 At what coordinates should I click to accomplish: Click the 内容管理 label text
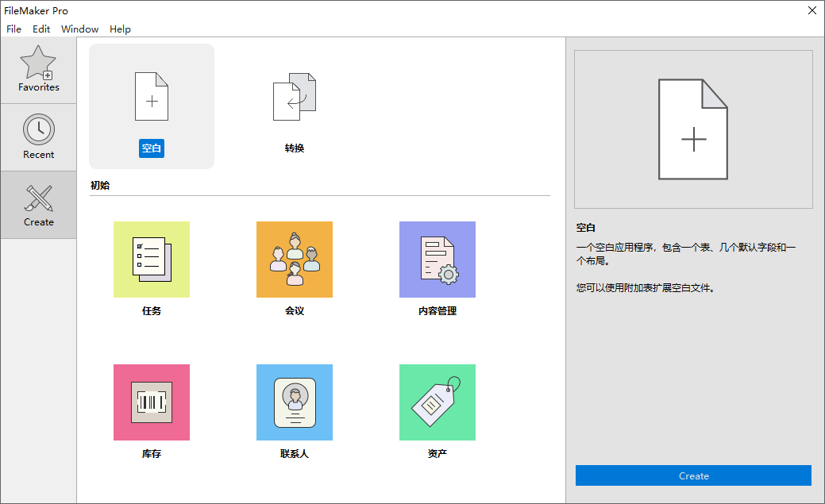point(438,311)
